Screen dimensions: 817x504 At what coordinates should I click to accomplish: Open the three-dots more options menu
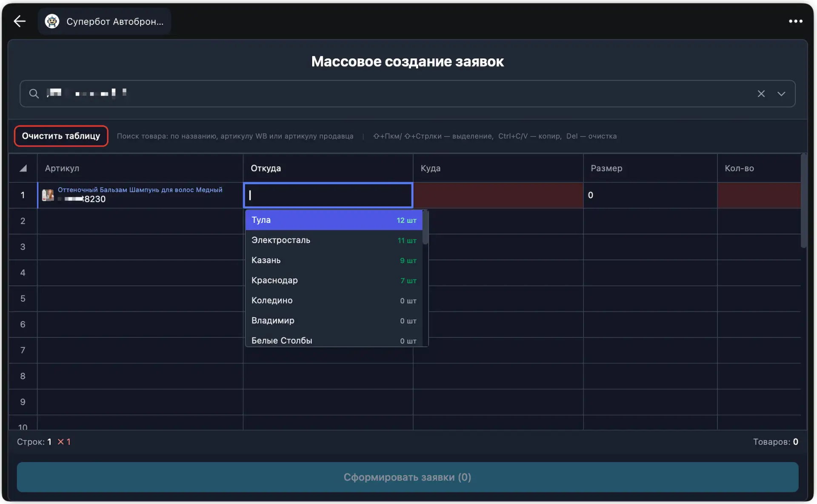click(795, 21)
